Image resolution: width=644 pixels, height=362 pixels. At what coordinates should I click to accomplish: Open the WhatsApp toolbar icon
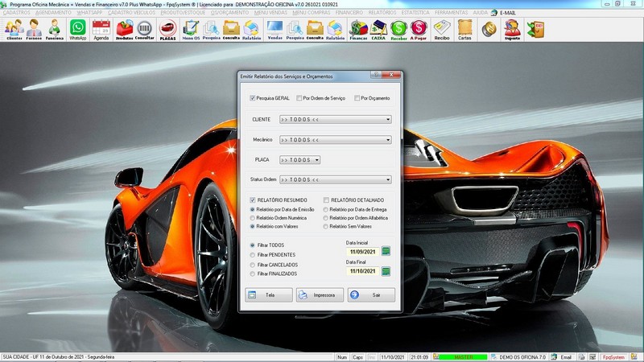77,30
